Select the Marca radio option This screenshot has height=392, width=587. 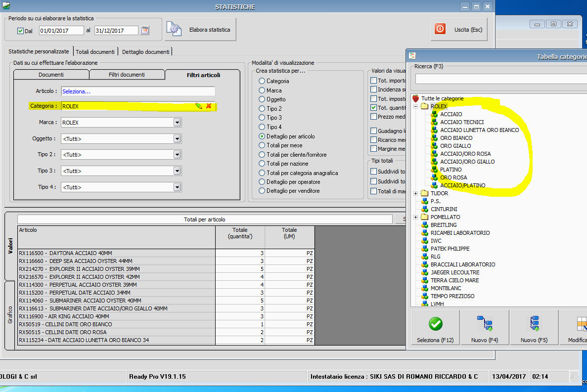[262, 90]
